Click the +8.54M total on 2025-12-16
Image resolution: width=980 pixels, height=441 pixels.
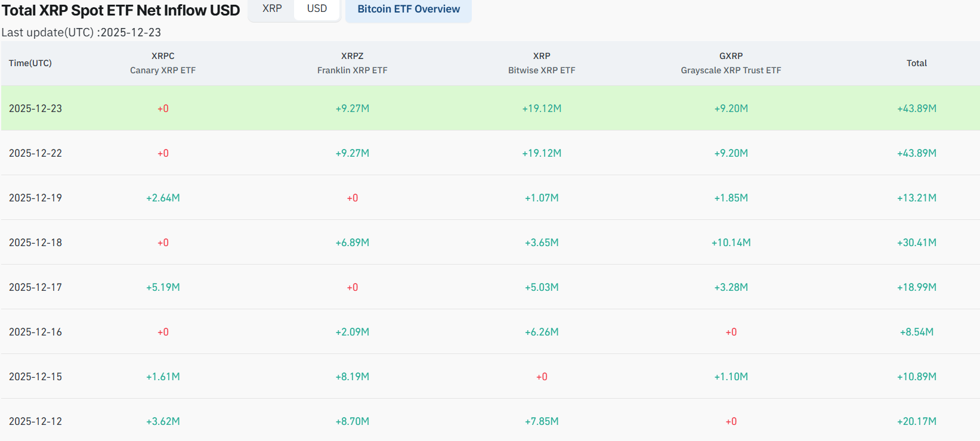tap(917, 332)
